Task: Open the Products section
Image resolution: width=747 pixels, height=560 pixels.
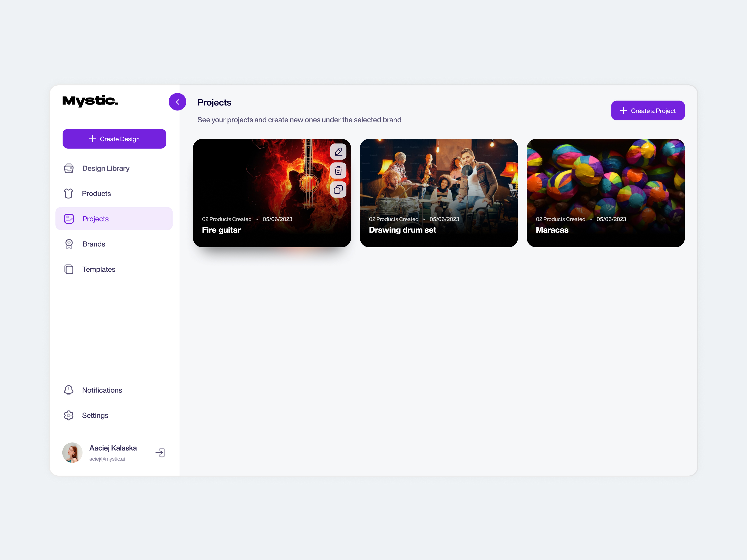Action: (114, 193)
